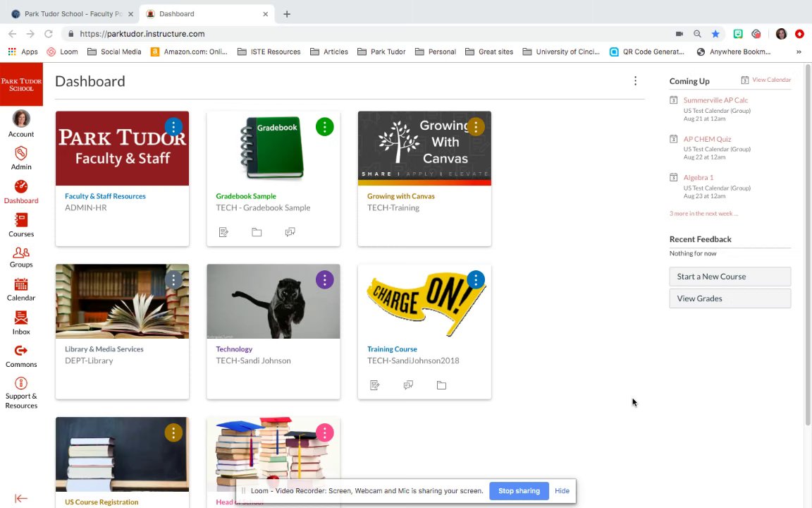Open Support & Resources in sidebar
Image resolution: width=812 pixels, height=508 pixels.
pos(21,394)
